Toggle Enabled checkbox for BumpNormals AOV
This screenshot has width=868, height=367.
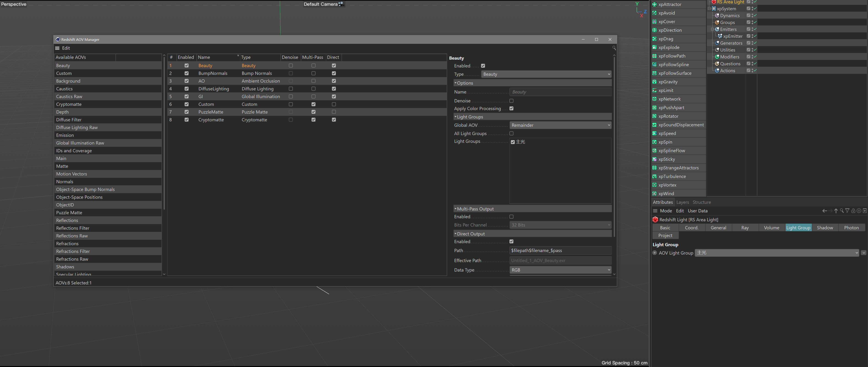point(186,73)
